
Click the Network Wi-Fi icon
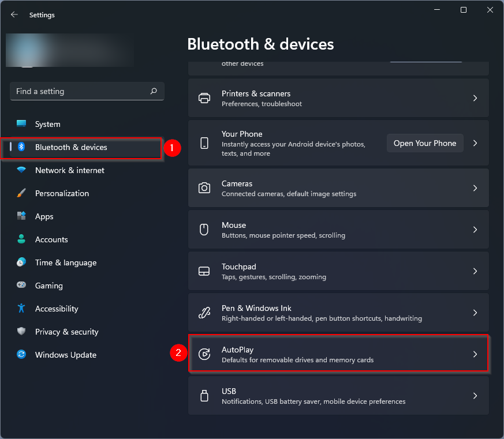tap(21, 170)
